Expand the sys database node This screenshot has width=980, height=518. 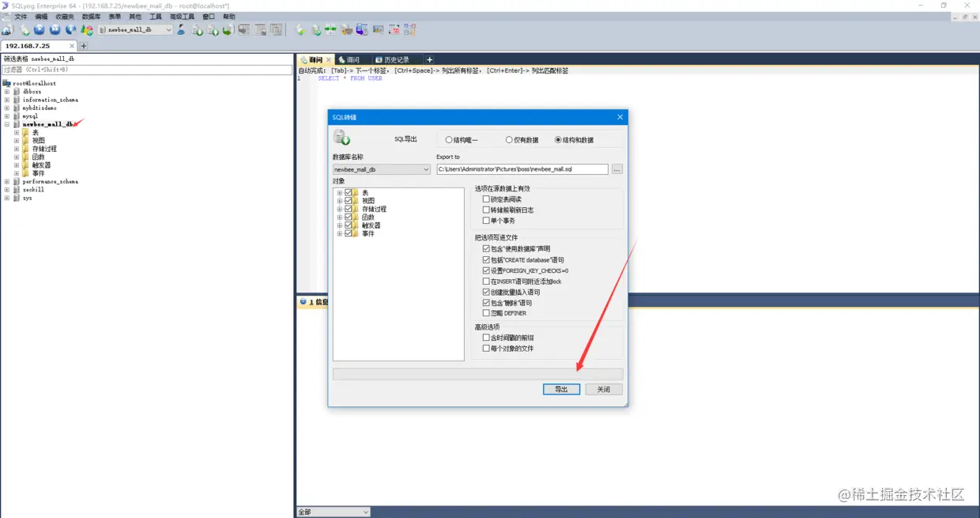(x=7, y=198)
